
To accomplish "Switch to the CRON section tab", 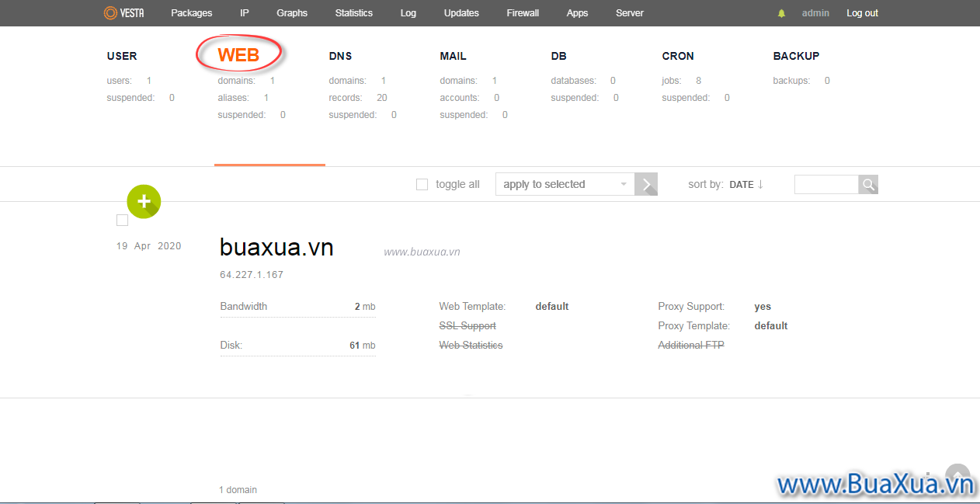I will [678, 56].
